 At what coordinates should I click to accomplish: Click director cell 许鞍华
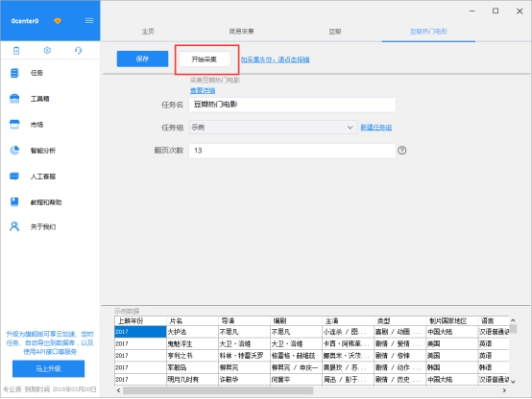(244, 380)
